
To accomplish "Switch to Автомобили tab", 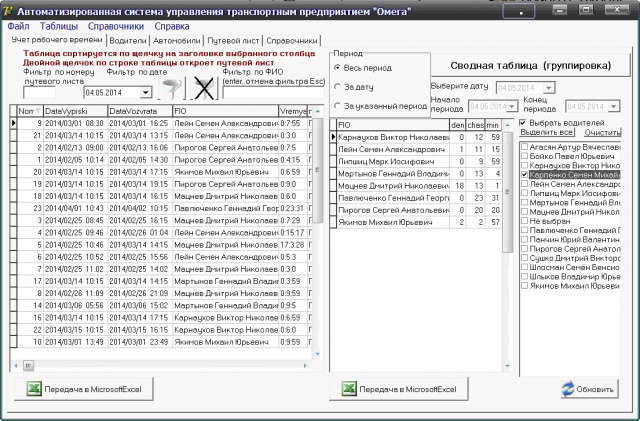I will pyautogui.click(x=176, y=40).
